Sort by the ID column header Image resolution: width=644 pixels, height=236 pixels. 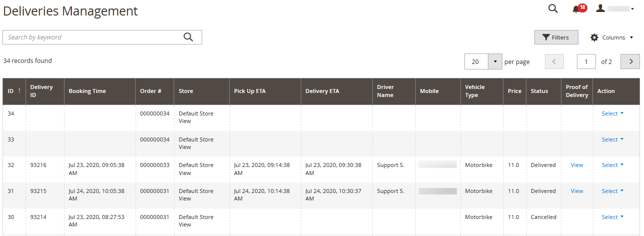click(x=11, y=91)
